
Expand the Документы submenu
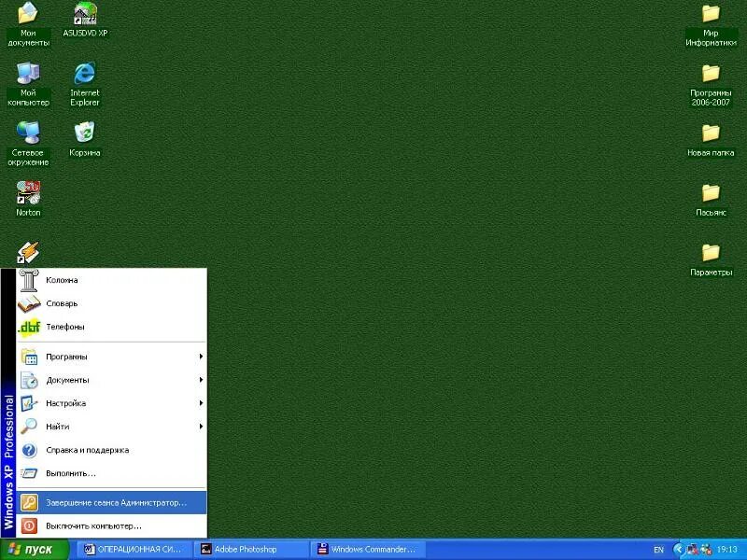coord(111,380)
